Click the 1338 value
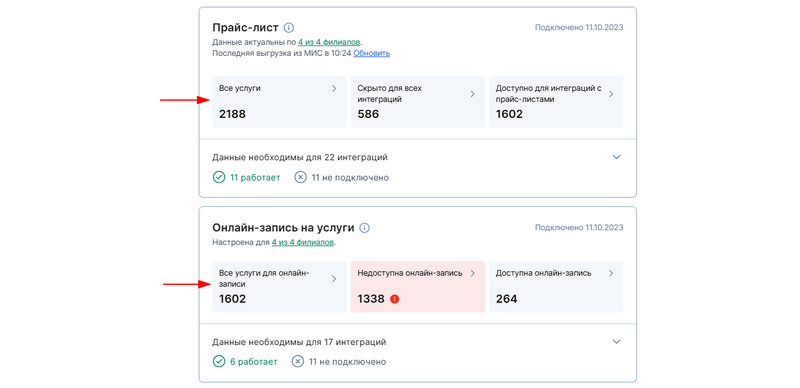Viewport: 800px width, 388px height. point(371,299)
